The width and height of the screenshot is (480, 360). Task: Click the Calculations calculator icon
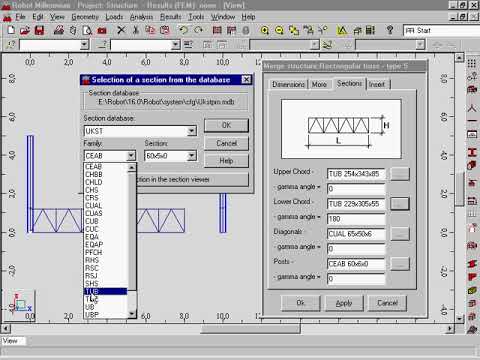[x=370, y=30]
